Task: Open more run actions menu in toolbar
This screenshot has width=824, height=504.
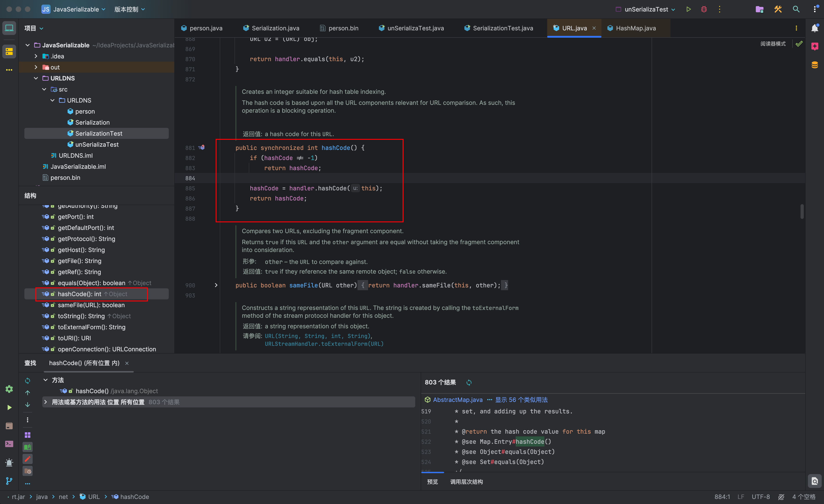Action: 720,9
